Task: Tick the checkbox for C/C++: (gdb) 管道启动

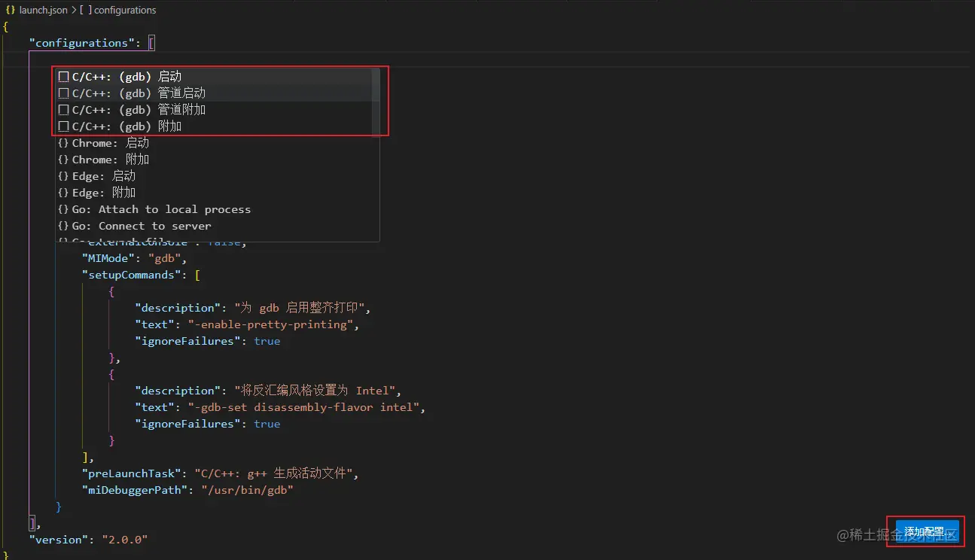Action: tap(63, 93)
